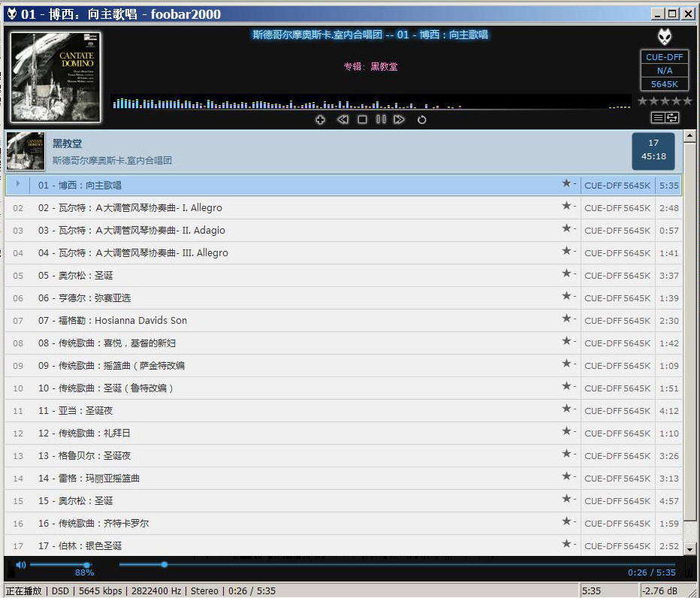Rate the playing track one star

coord(643,101)
